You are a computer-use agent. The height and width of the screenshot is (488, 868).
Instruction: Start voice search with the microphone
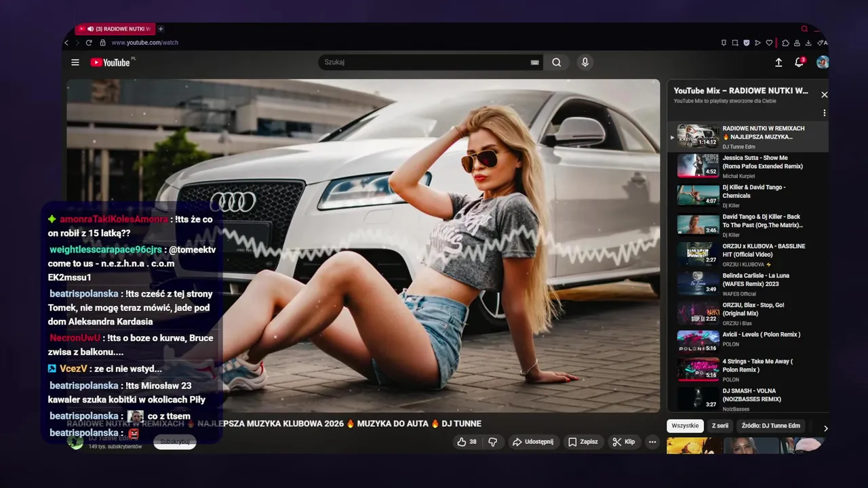coord(585,62)
